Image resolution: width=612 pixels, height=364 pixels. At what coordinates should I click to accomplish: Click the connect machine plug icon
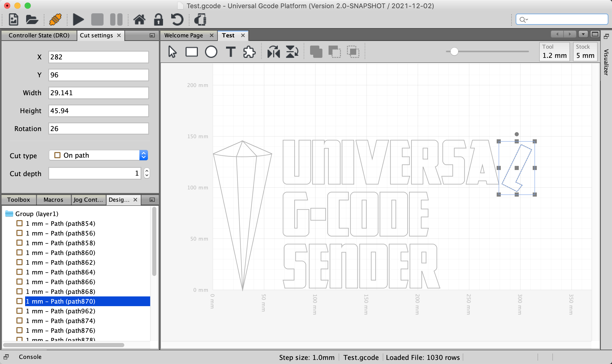(55, 19)
